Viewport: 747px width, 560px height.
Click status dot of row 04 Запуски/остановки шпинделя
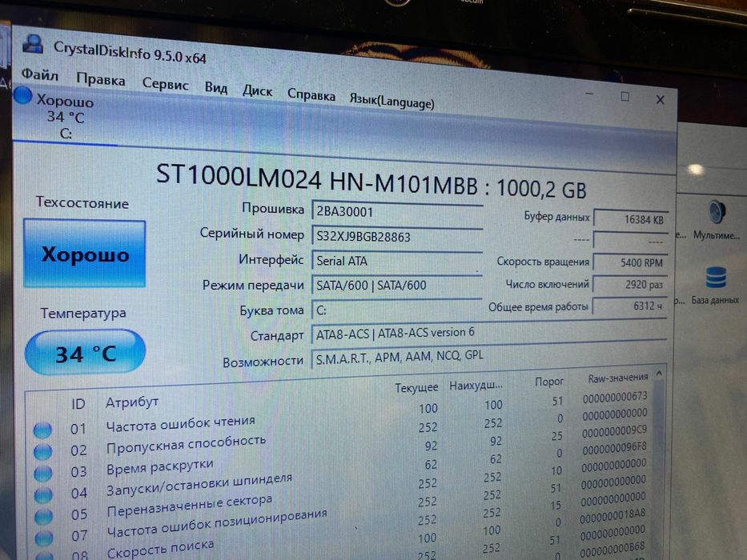43,494
